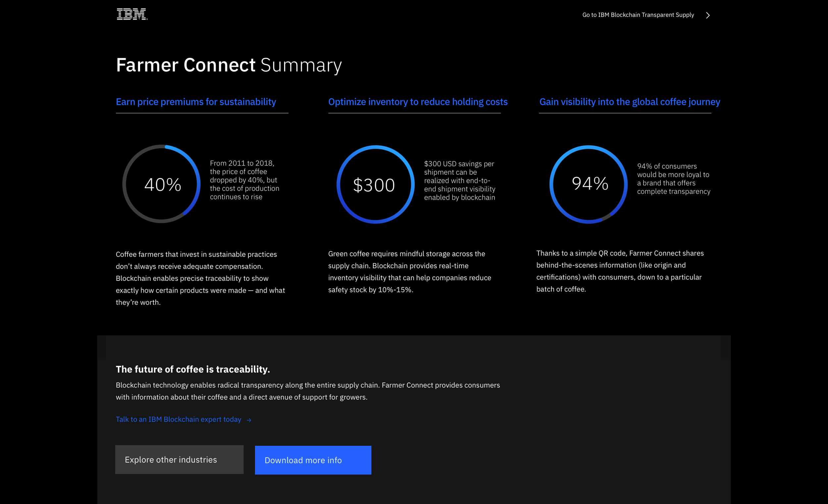The width and height of the screenshot is (828, 504).
Task: Select the Optimize inventory to reduce holding costs heading
Action: click(418, 102)
